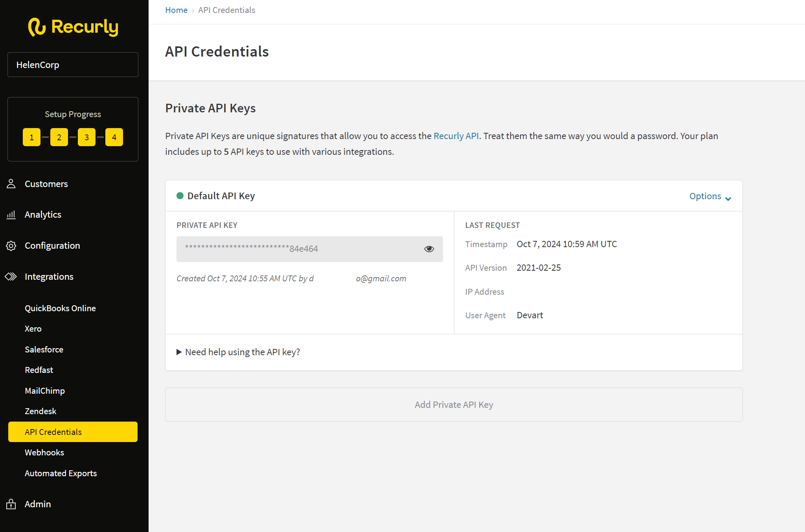The width and height of the screenshot is (805, 532).
Task: Open the Webhooks page
Action: (44, 453)
